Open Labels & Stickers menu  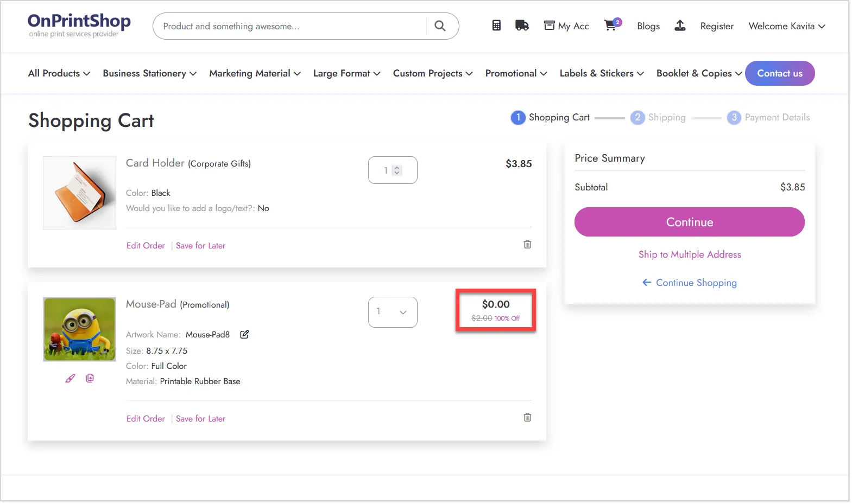click(602, 73)
